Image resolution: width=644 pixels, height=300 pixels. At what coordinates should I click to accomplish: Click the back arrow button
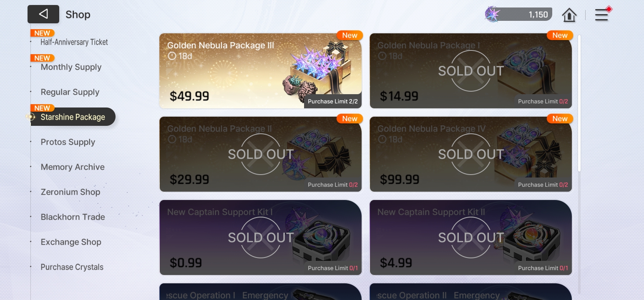tap(43, 14)
